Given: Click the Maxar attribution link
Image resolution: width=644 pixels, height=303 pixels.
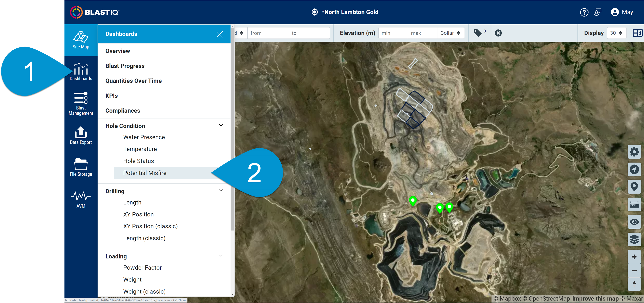Looking at the screenshot, I should click(631, 298).
